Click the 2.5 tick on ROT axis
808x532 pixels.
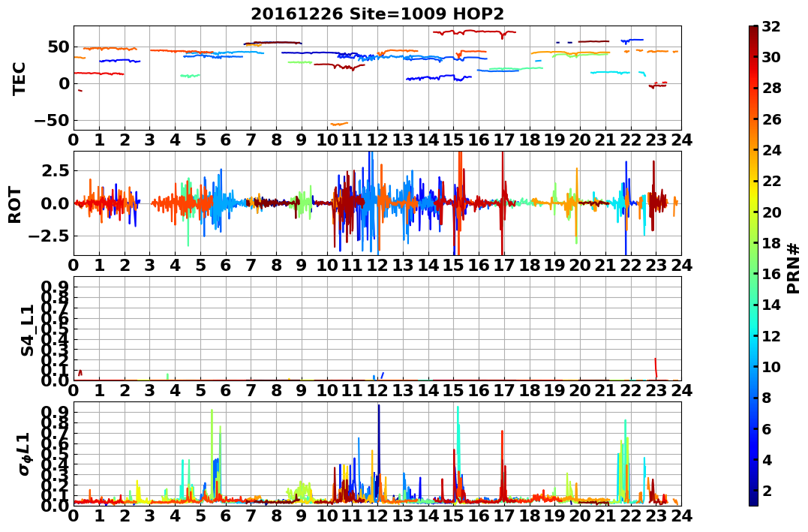(x=56, y=170)
